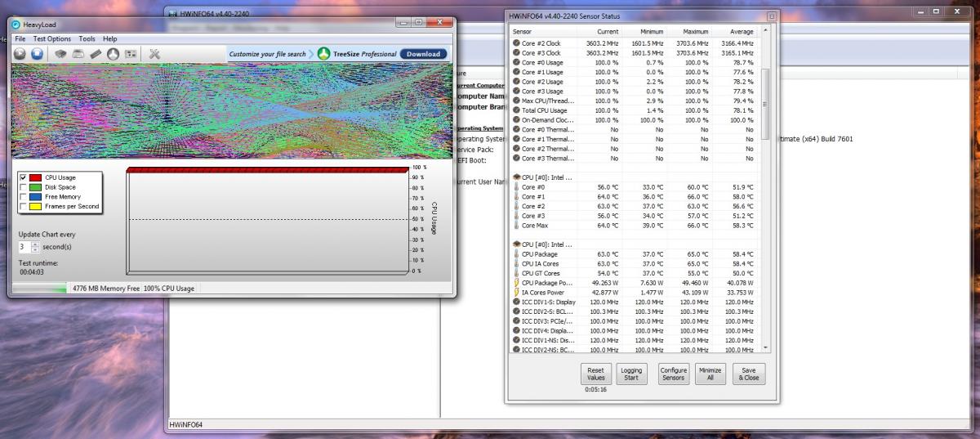
Task: Click the Logging Start button
Action: (x=631, y=374)
